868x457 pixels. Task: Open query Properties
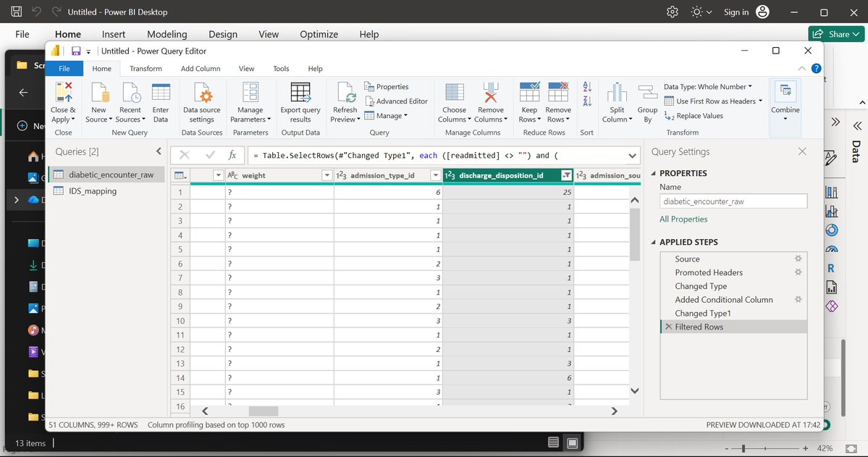[x=387, y=87]
